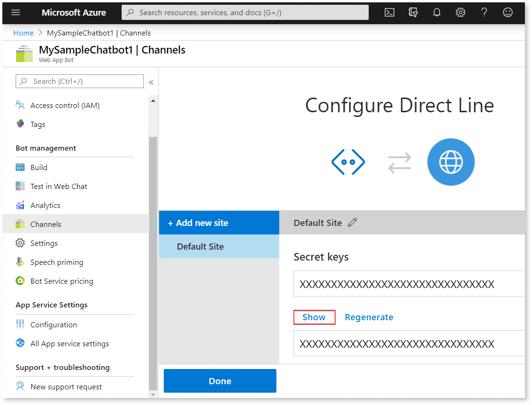Screen dimensions: 532x405
Task: Open the portal Settings gear
Action: (460, 12)
